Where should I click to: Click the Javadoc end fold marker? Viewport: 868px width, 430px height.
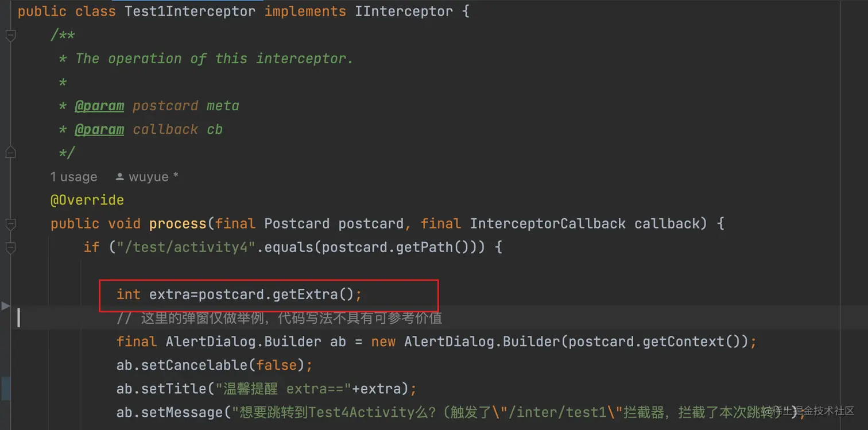tap(10, 153)
